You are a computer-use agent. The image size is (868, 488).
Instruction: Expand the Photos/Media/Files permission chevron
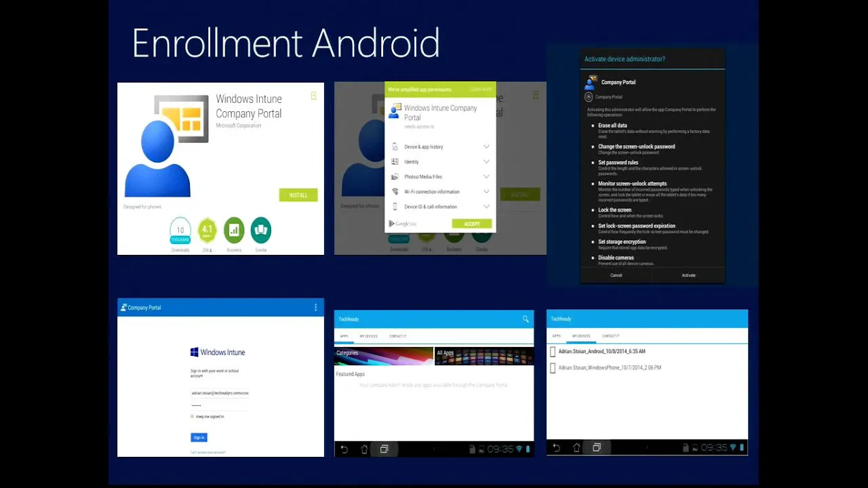tap(486, 176)
